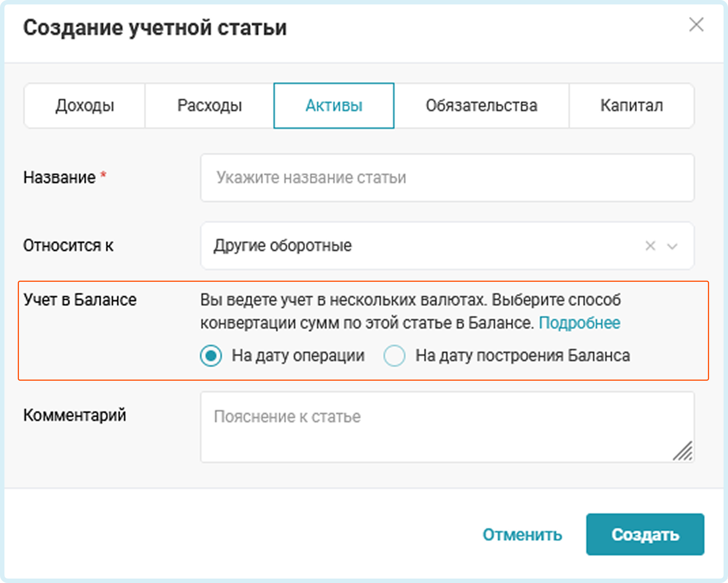This screenshot has height=583, width=728.
Task: Close the Создание учетной статьи dialog
Action: 696,25
